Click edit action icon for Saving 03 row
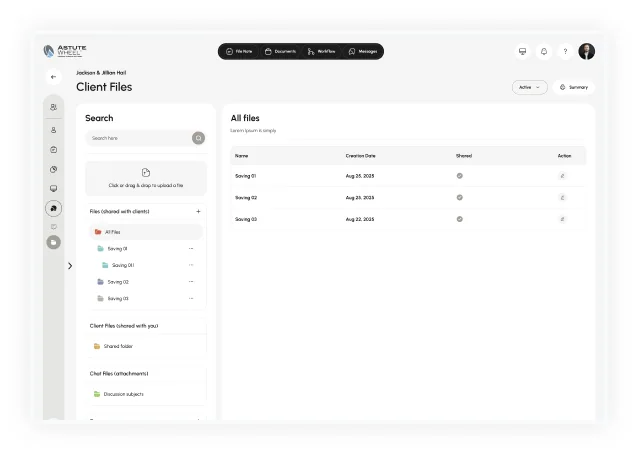The width and height of the screenshot is (638, 454). 562,219
